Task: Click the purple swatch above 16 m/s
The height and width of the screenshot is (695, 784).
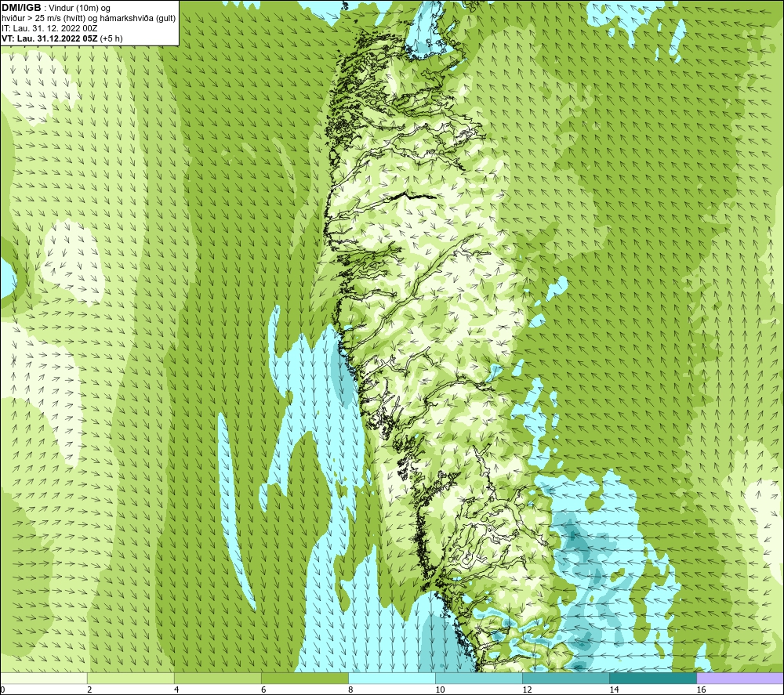Action: click(740, 678)
